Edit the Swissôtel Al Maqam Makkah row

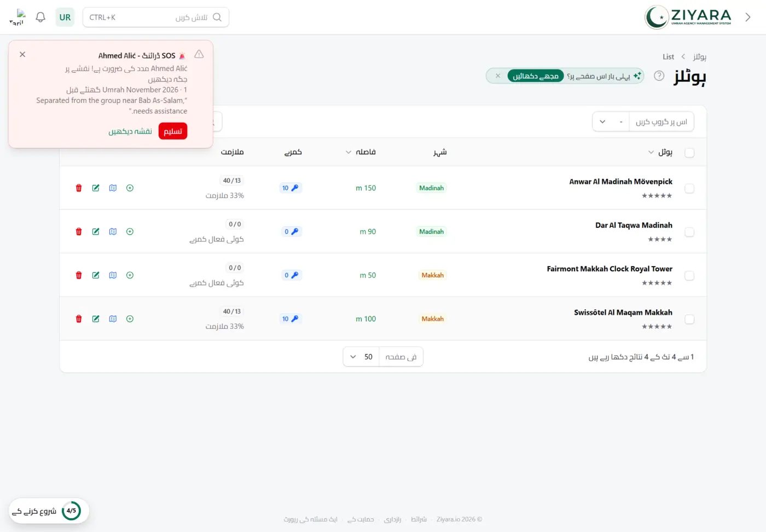point(96,319)
